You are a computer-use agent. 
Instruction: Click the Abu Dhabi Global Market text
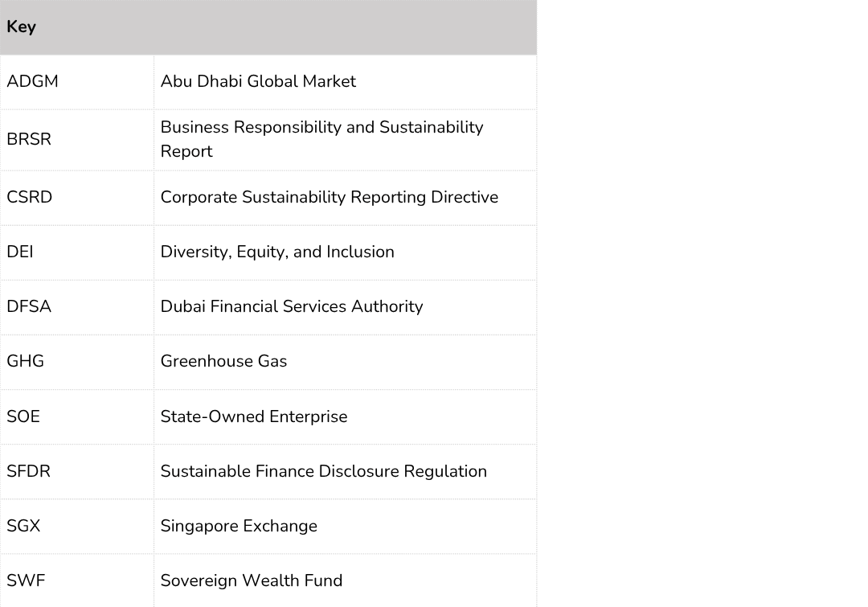258,81
